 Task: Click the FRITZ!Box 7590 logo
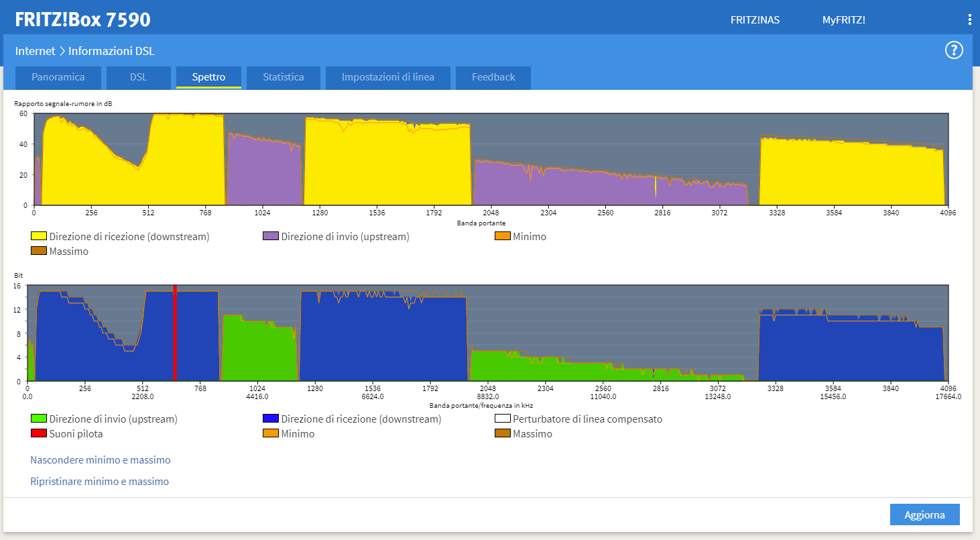click(x=82, y=19)
